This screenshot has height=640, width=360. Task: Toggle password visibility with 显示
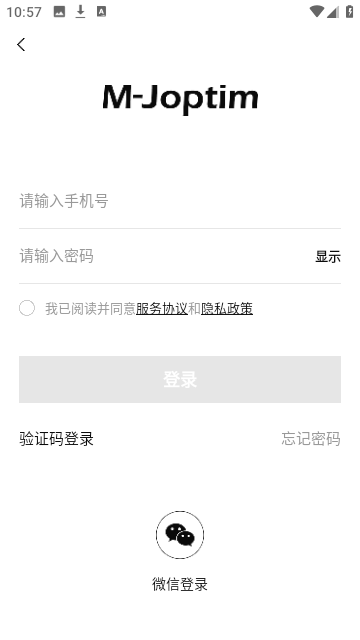[x=328, y=257]
